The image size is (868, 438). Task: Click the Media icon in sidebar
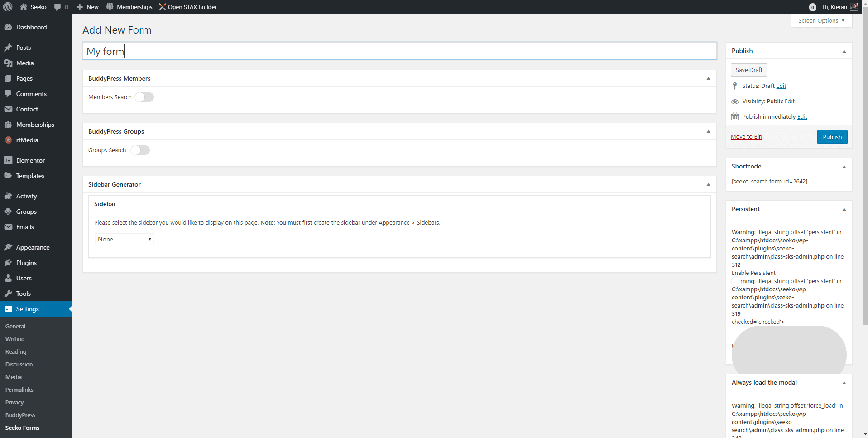[x=8, y=63]
